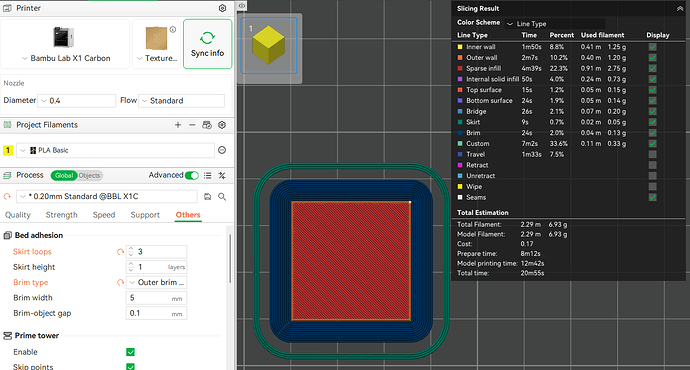Reset Skirt loops value to default
The width and height of the screenshot is (690, 370).
click(120, 252)
